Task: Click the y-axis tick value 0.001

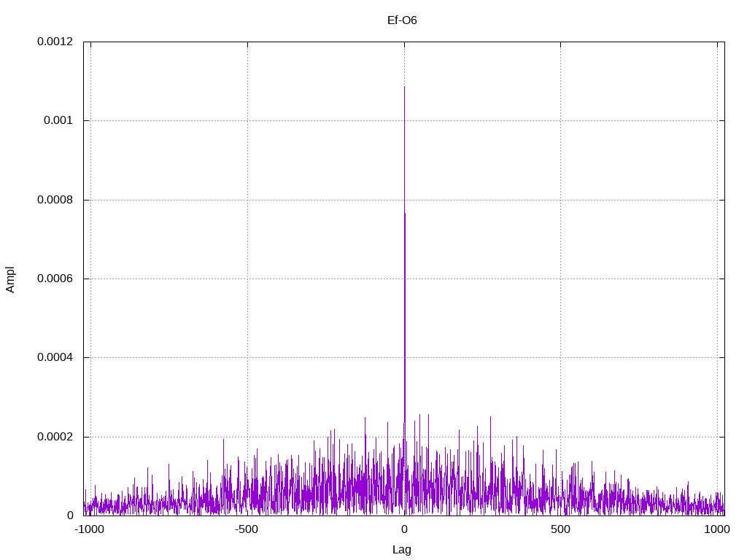Action: coord(58,120)
